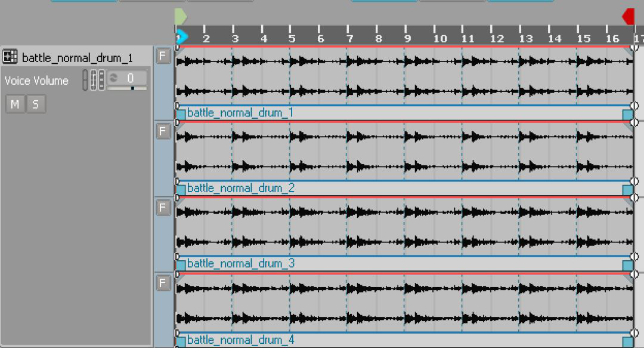Select the battle_normal_drum_4 clip waveform

point(404,303)
